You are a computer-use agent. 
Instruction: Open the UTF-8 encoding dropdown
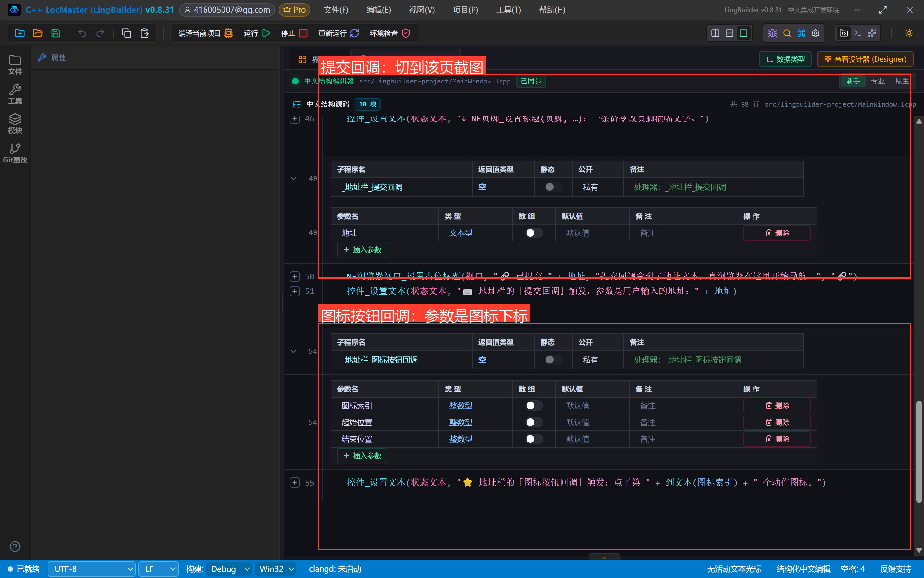coord(92,569)
